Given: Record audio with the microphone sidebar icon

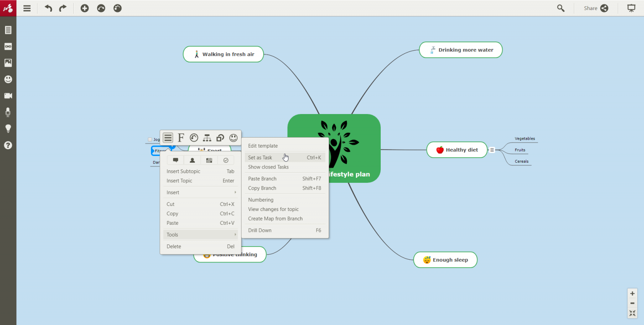Looking at the screenshot, I should point(8,112).
